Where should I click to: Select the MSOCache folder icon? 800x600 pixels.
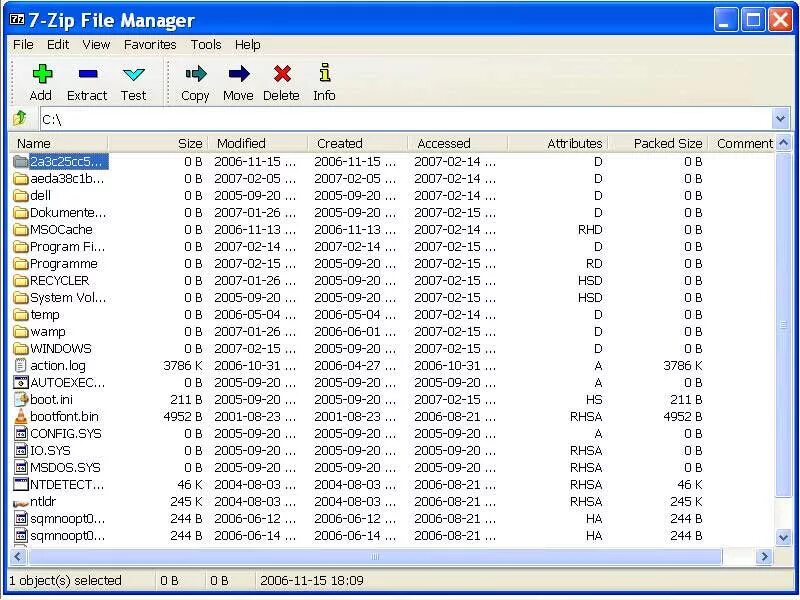click(x=21, y=230)
